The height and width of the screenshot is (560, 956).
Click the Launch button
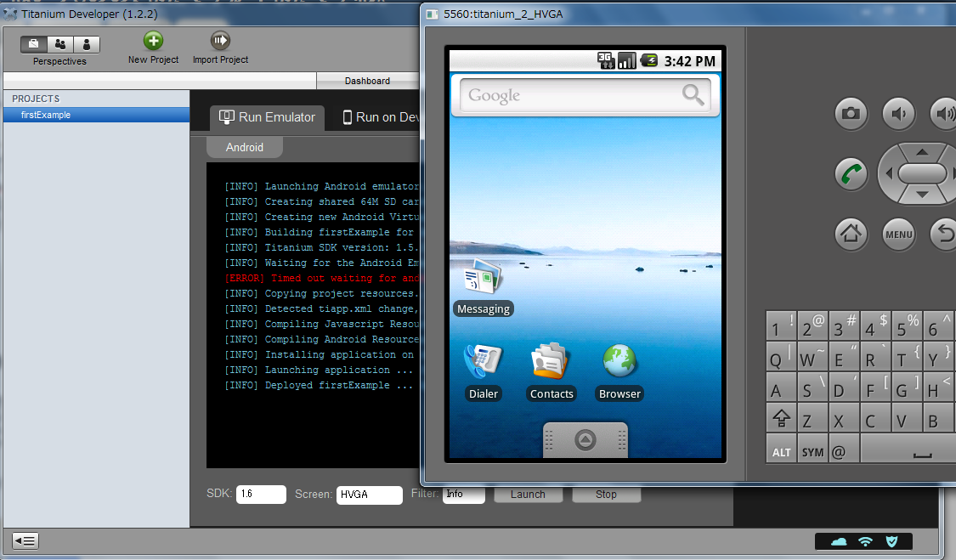(528, 495)
